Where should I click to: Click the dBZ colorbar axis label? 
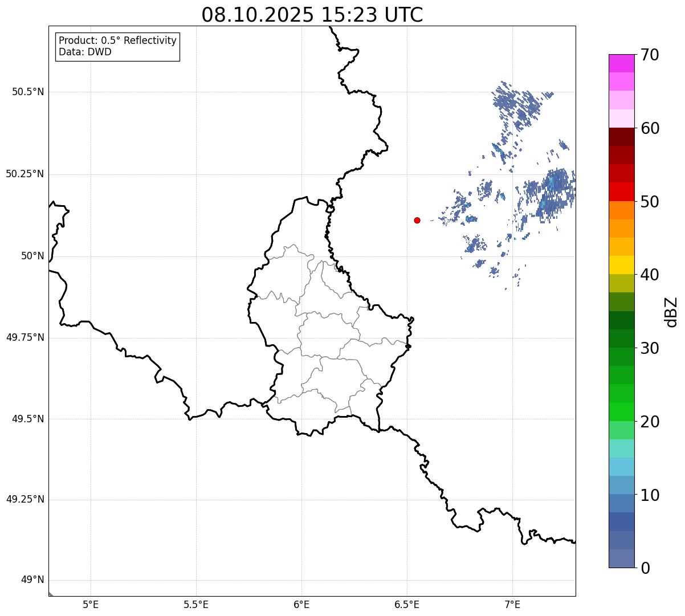coord(671,312)
